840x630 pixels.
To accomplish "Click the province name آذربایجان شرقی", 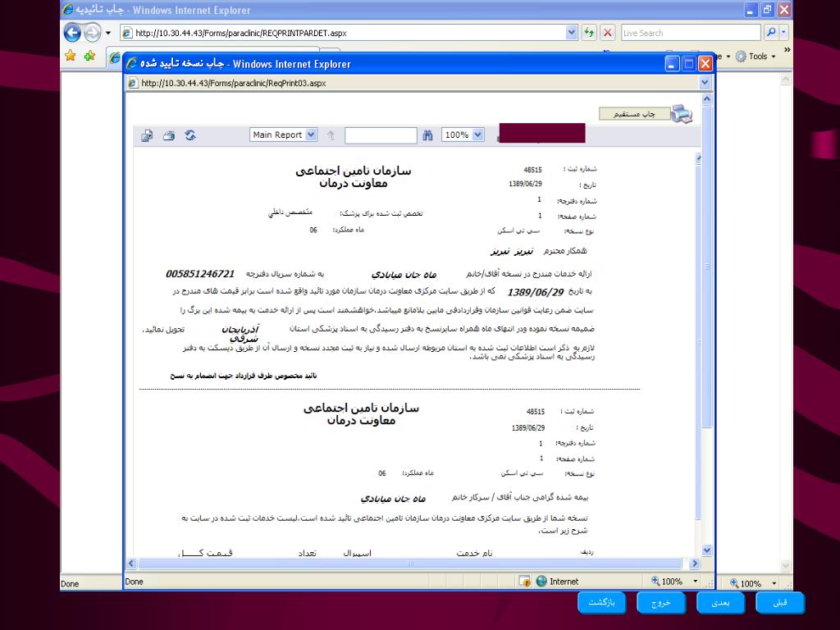I will click(242, 333).
